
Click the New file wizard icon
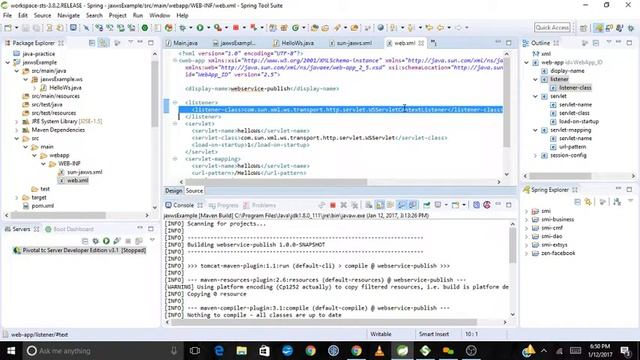tap(8, 28)
